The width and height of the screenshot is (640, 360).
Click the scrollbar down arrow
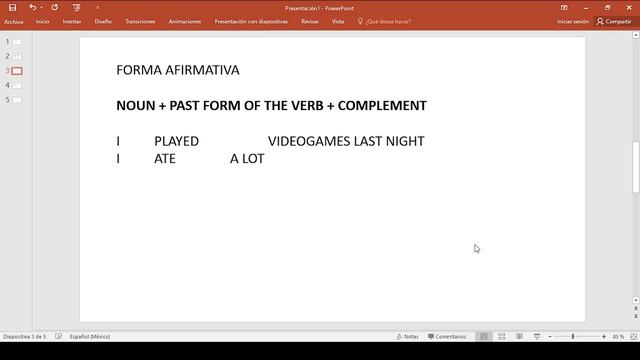point(636,300)
